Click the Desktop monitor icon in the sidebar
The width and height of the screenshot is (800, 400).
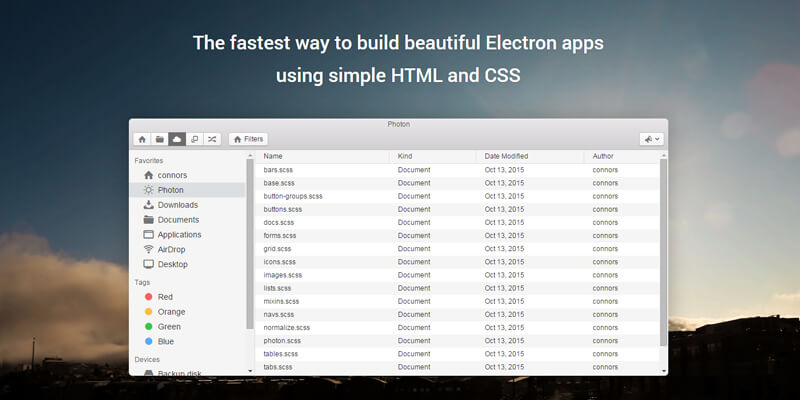(149, 264)
